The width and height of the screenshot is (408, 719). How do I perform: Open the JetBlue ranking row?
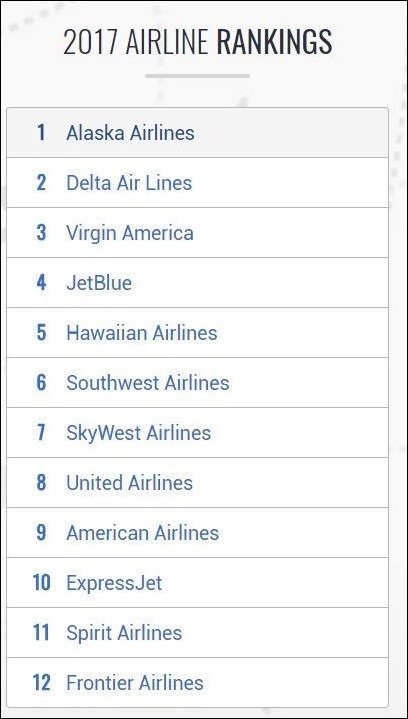198,282
